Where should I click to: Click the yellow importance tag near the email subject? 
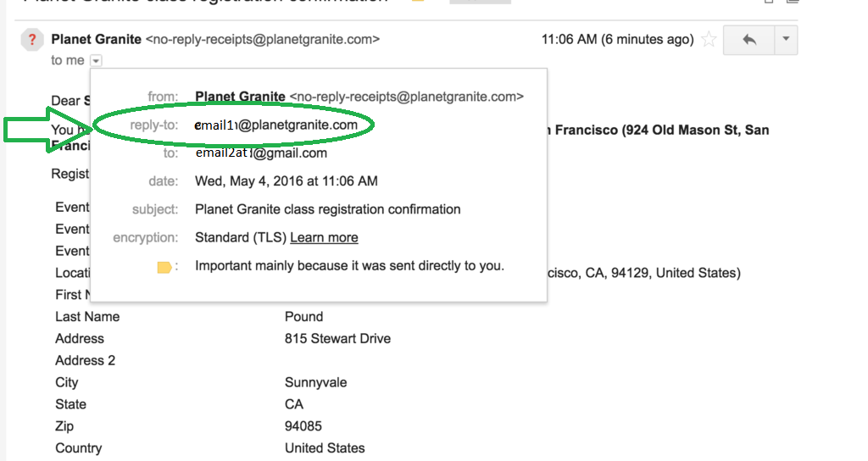418,2
